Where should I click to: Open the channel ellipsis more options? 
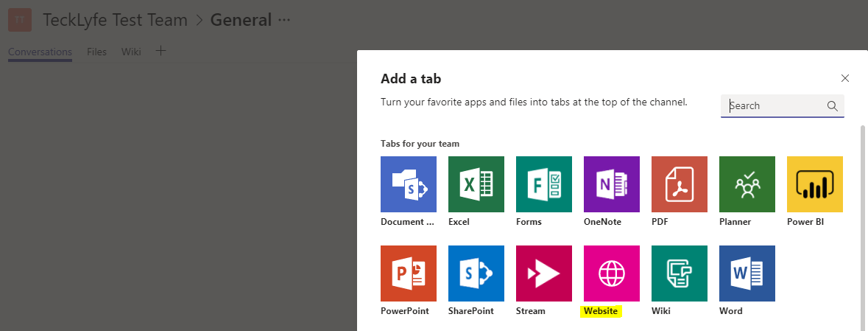[x=283, y=20]
